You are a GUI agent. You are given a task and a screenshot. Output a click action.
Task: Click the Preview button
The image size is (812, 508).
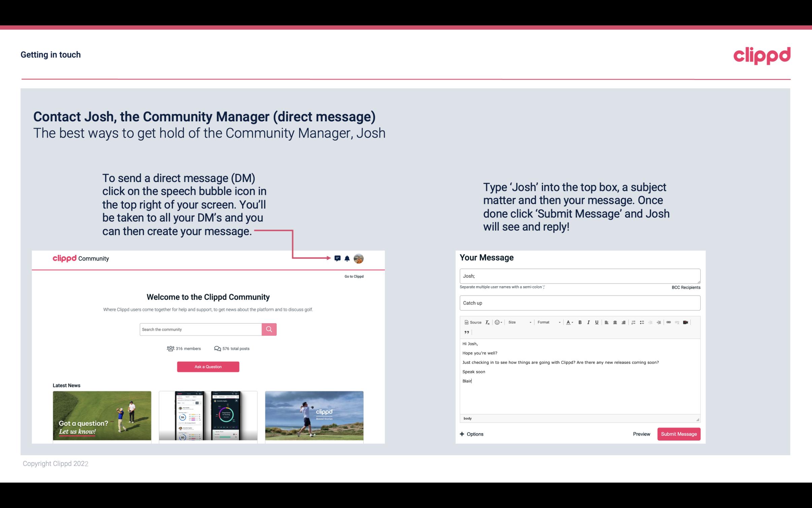[641, 434]
